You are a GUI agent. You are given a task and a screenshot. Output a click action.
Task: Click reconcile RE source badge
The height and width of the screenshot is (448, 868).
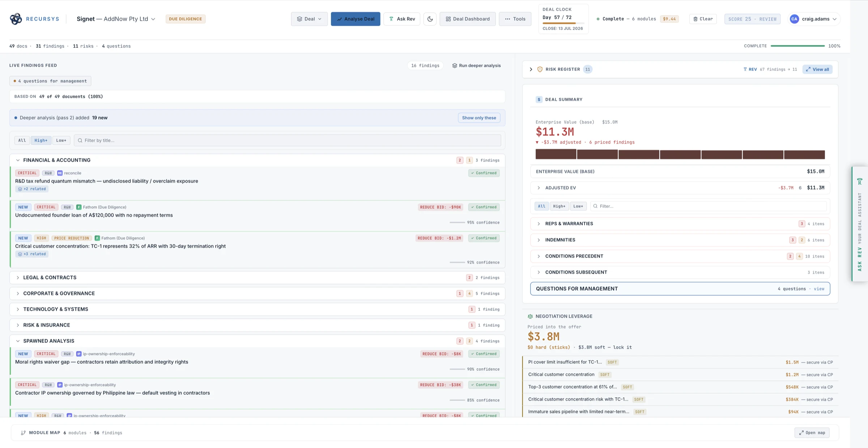tap(60, 173)
